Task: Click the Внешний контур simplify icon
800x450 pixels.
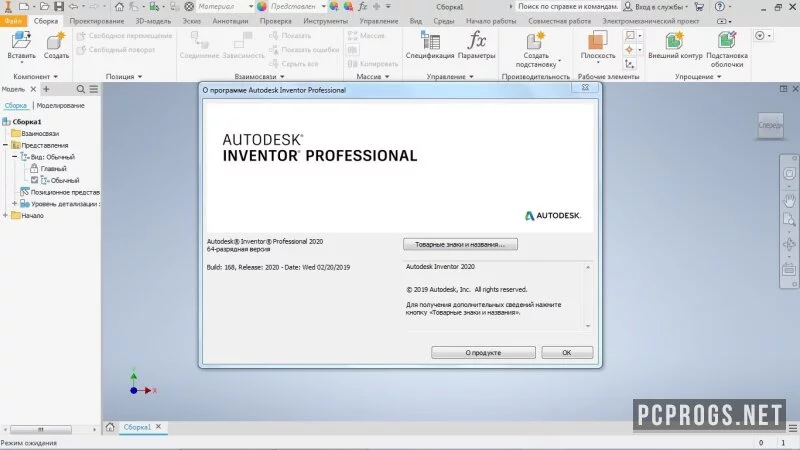Action: [674, 41]
